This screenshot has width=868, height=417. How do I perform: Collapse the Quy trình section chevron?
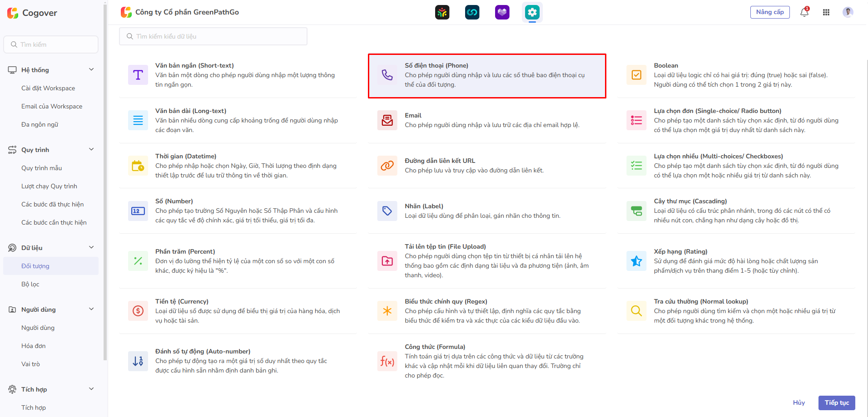[x=91, y=149]
